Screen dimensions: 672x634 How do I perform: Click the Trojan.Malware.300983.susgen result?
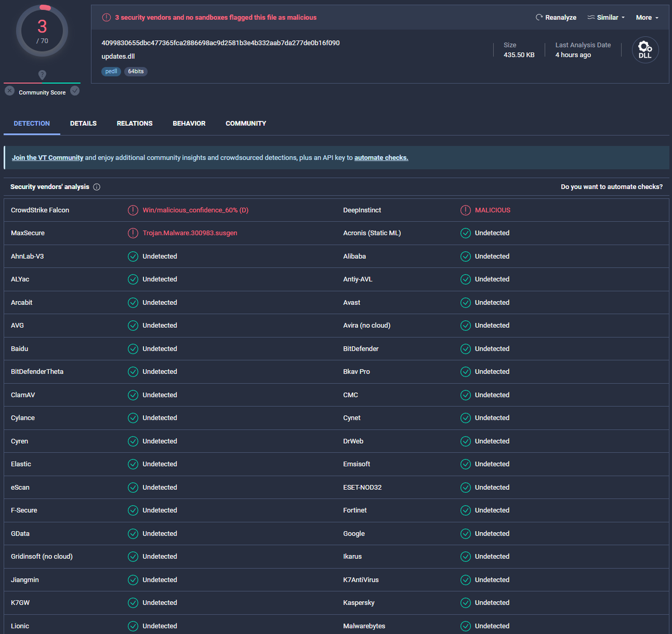point(190,233)
